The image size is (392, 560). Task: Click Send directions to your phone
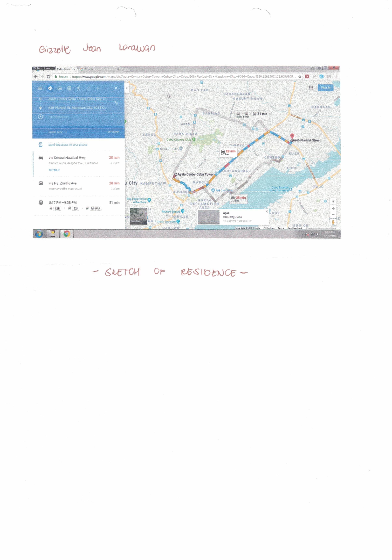point(68,145)
